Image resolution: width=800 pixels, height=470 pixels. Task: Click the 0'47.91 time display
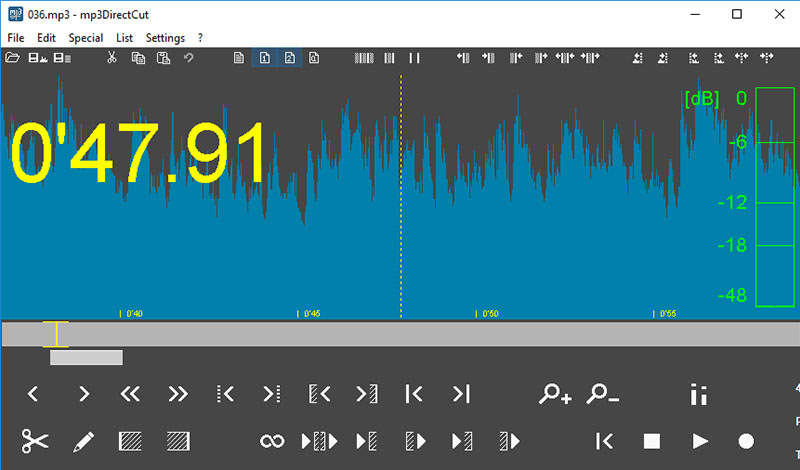coord(138,152)
